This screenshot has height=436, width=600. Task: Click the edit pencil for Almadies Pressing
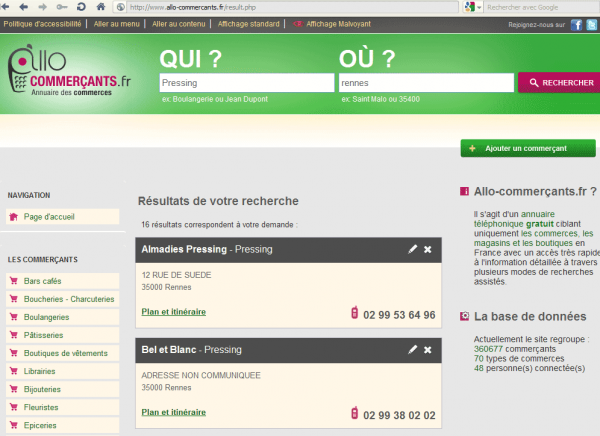[x=412, y=249]
